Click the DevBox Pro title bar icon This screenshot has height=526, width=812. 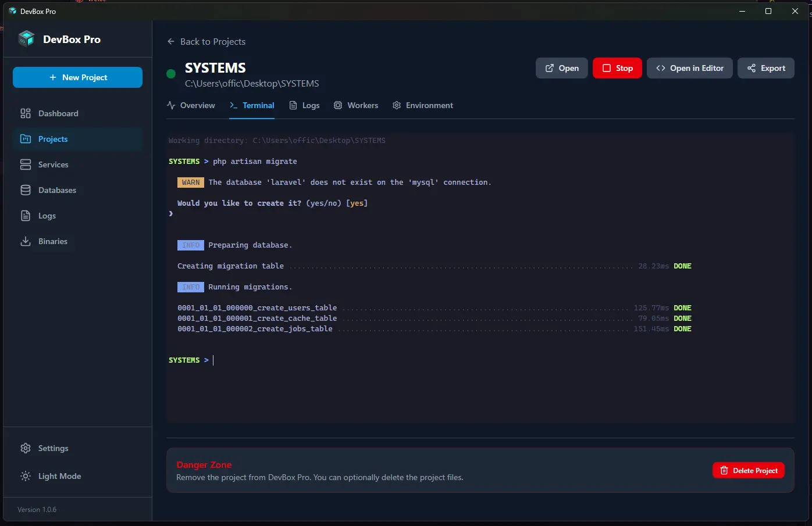tap(13, 11)
